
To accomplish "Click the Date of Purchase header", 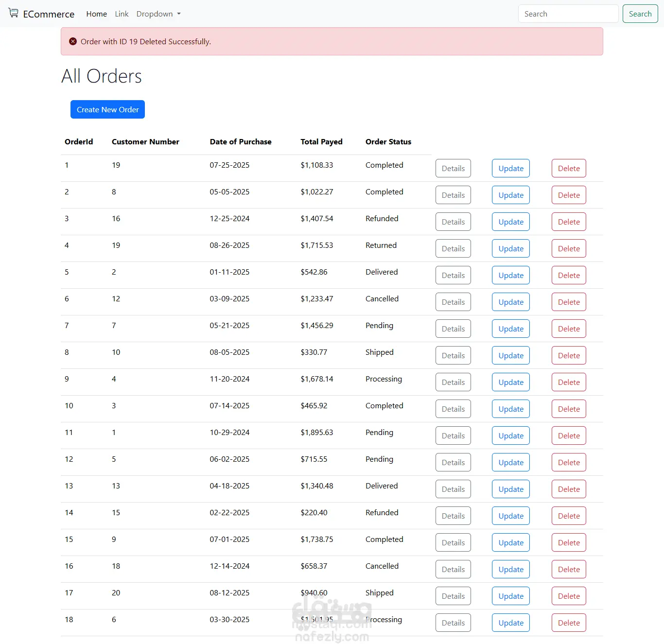I will tap(241, 141).
